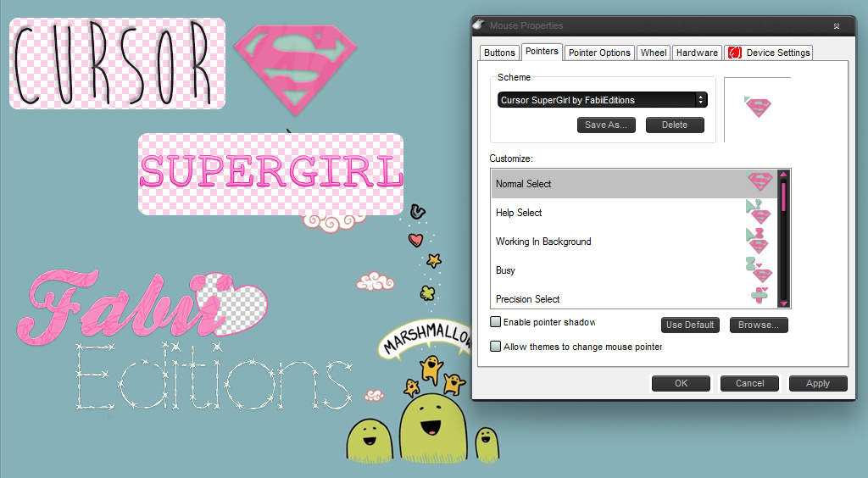Click the pink scrollbar thumb in Customize list
Image resolution: width=868 pixels, height=478 pixels.
click(x=783, y=197)
